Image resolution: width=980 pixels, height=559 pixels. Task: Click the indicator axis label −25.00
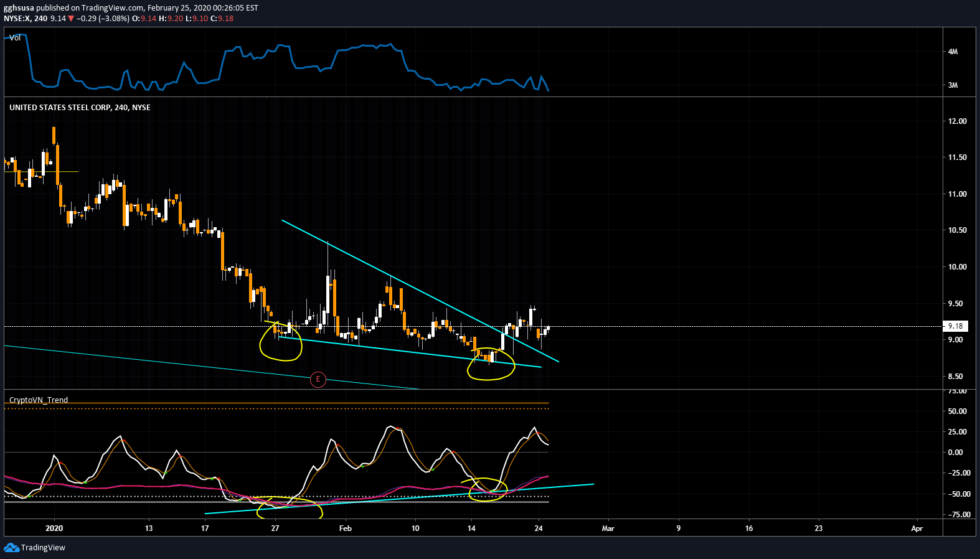pyautogui.click(x=959, y=473)
